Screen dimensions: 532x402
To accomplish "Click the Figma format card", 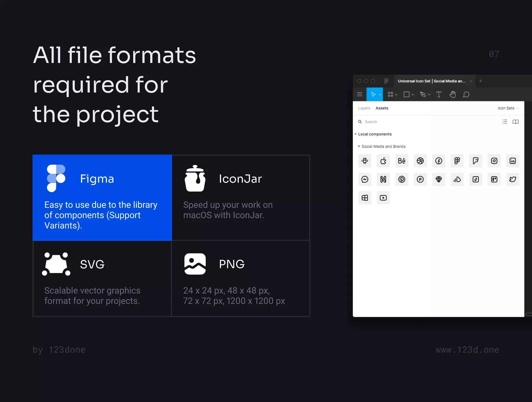I will pyautogui.click(x=102, y=198).
